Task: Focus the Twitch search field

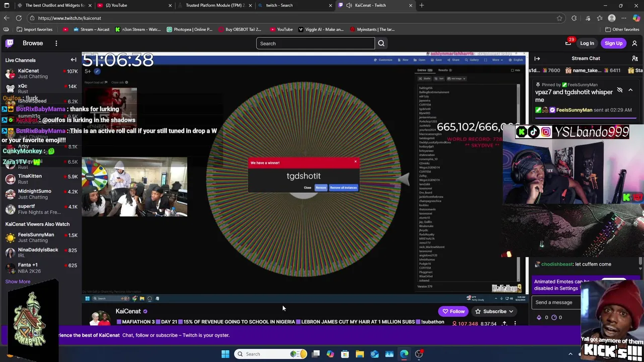Action: pos(315,43)
